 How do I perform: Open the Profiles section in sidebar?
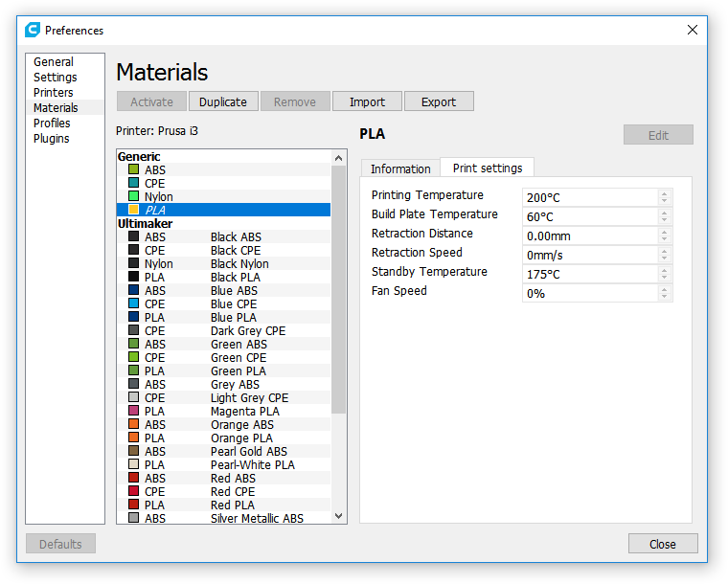[52, 124]
